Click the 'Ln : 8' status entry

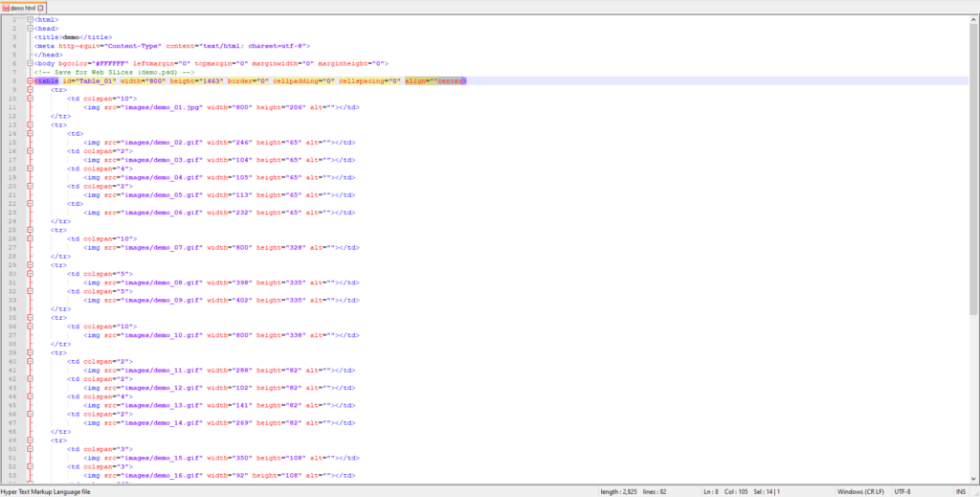(711, 492)
